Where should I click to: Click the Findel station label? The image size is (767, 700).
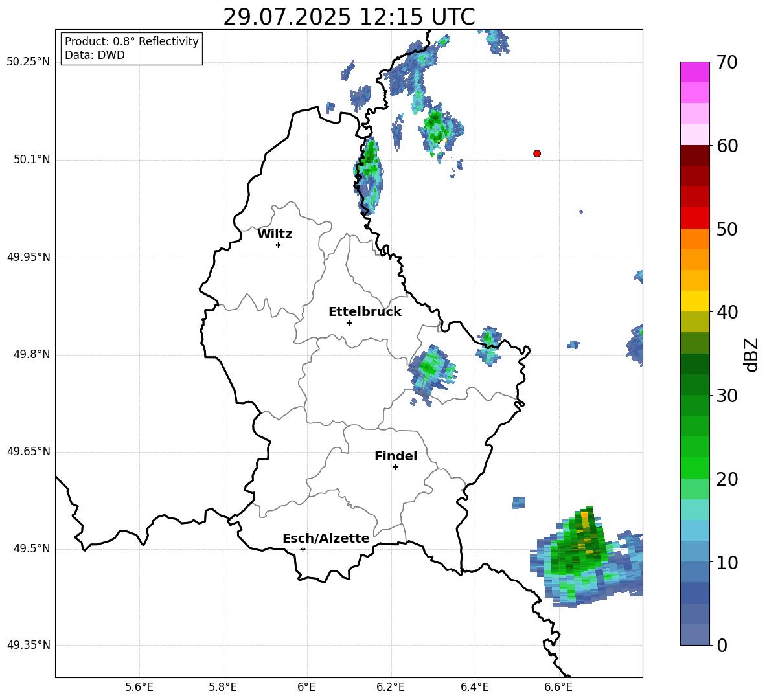[x=396, y=456]
